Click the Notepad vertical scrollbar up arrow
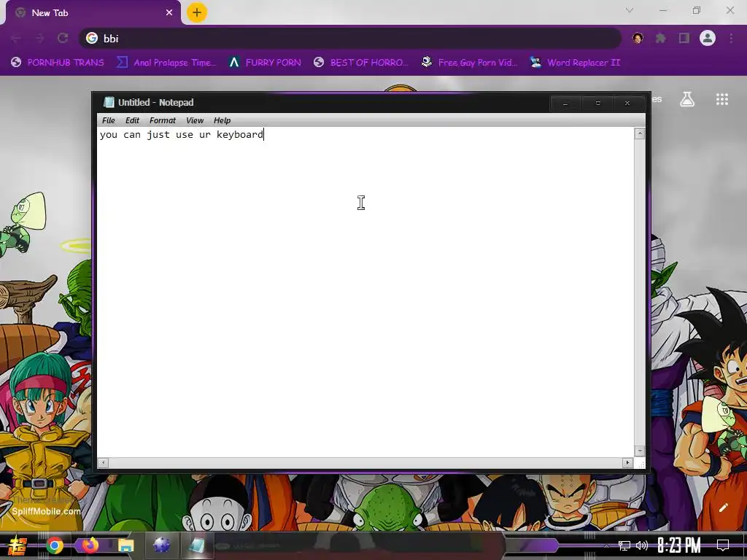Viewport: 747px width, 560px height. click(640, 134)
